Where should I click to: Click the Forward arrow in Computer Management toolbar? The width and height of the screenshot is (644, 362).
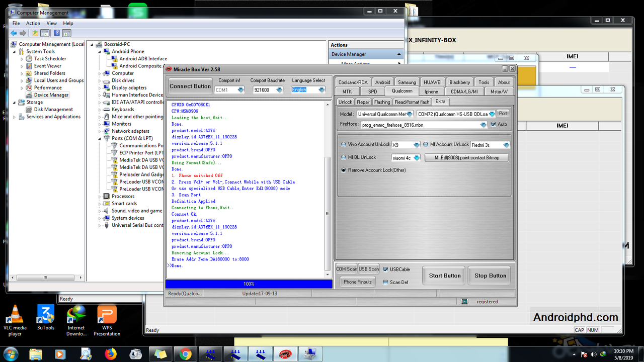pyautogui.click(x=23, y=33)
